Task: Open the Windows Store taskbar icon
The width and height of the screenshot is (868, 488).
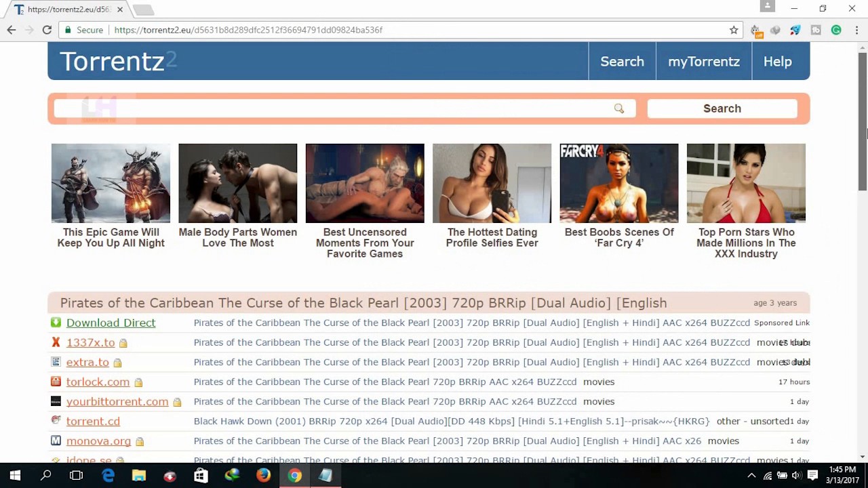Action: pos(201,476)
